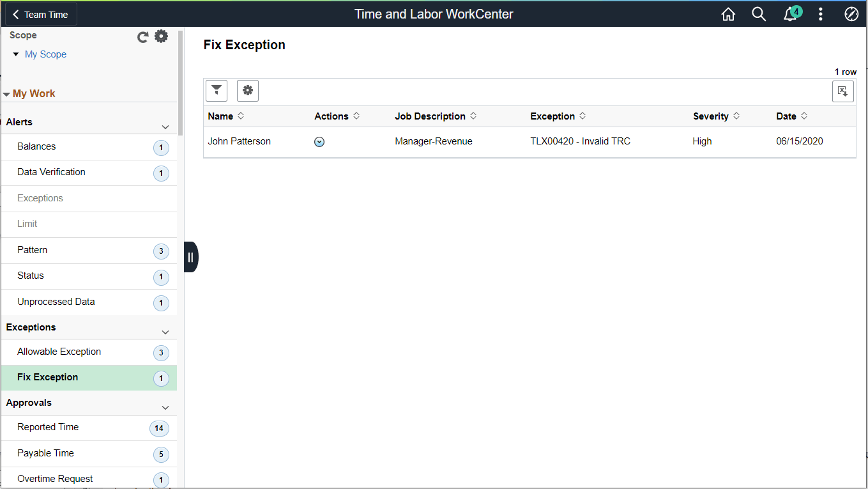The image size is (868, 489).
Task: Sort the Severity column
Action: point(736,116)
